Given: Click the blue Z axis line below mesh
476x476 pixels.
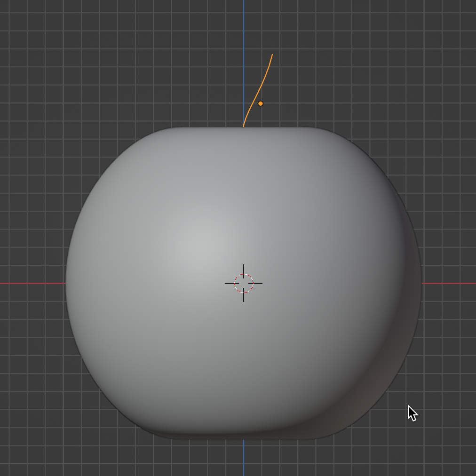Looking at the screenshot, I should click(x=244, y=459).
